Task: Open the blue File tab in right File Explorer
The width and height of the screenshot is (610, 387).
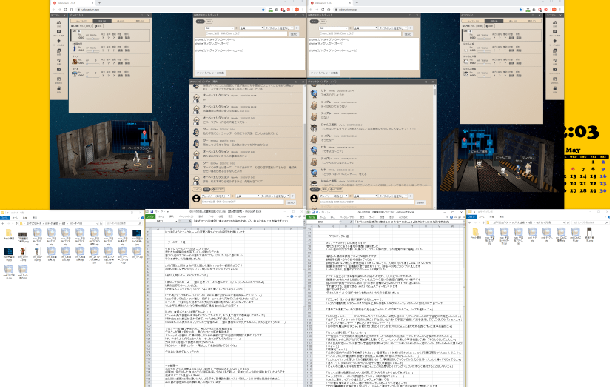Action: pyautogui.click(x=471, y=217)
